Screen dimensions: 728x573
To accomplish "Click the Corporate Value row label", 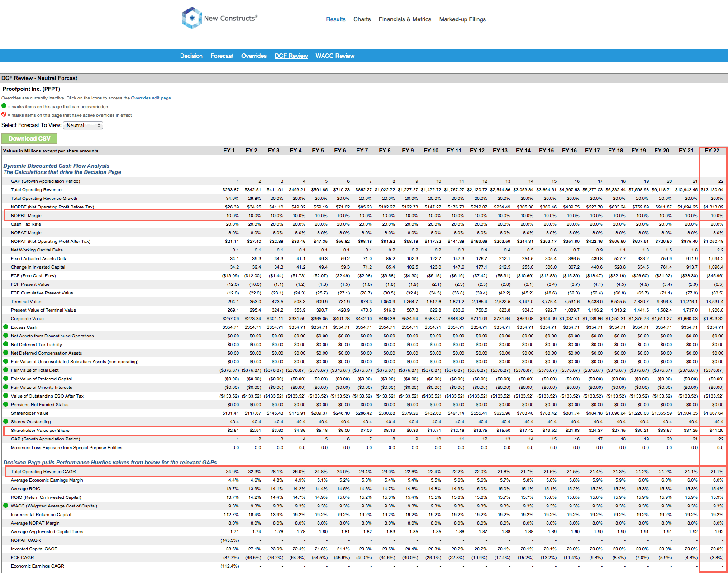I will 27,318.
